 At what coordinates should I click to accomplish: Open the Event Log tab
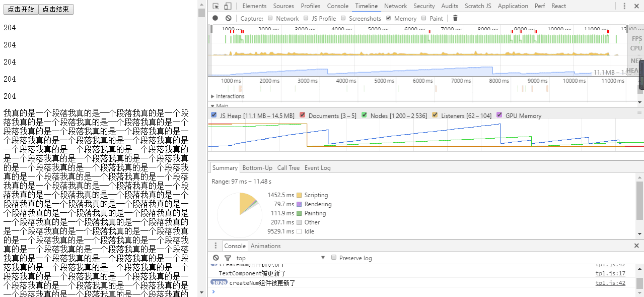click(318, 167)
